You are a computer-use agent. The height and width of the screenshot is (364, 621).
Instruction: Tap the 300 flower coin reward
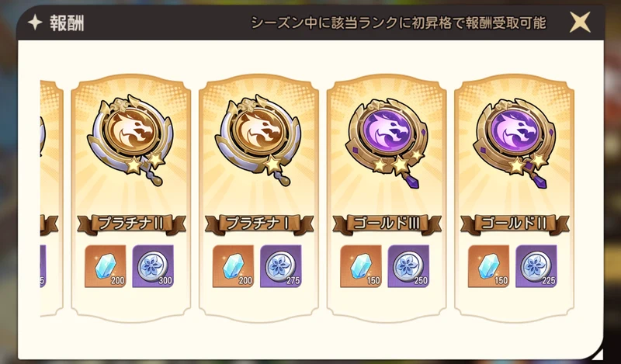(x=153, y=266)
